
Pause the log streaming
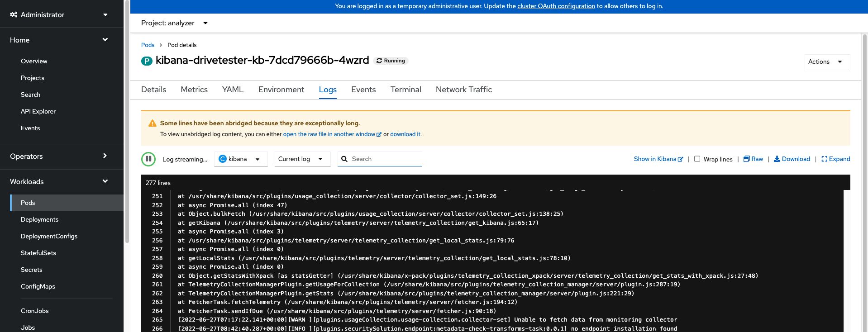coord(148,159)
